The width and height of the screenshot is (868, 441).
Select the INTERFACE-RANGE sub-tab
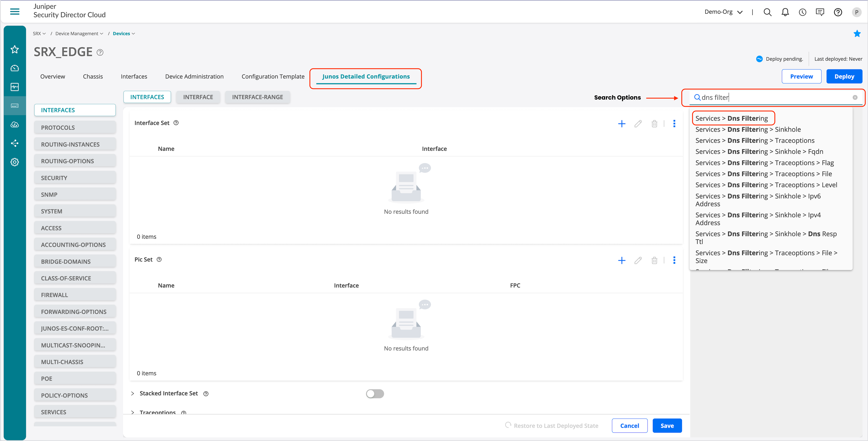(x=257, y=97)
